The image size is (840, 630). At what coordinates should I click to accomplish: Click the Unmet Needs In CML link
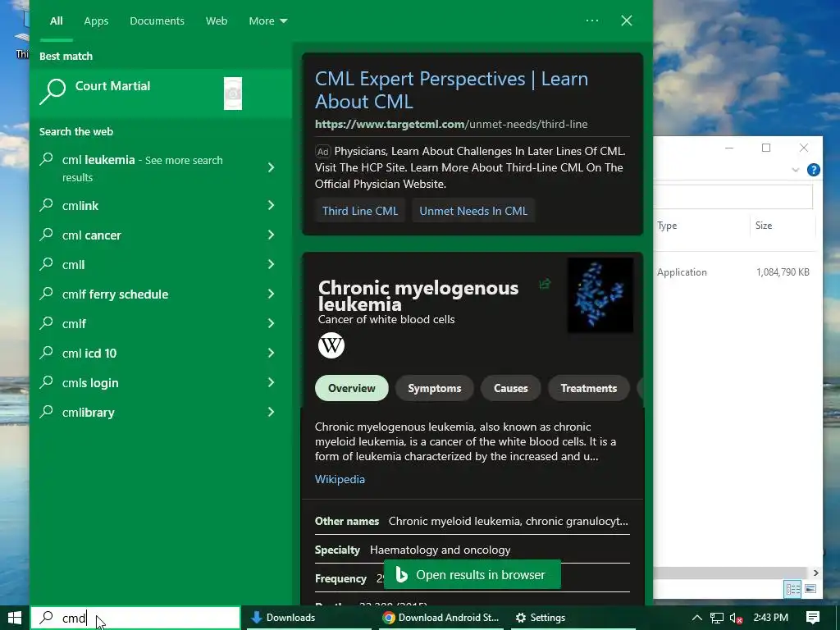473,211
